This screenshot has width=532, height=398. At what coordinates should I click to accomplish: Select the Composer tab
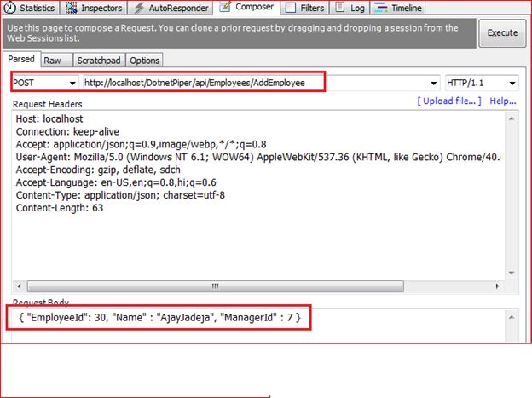[246, 7]
